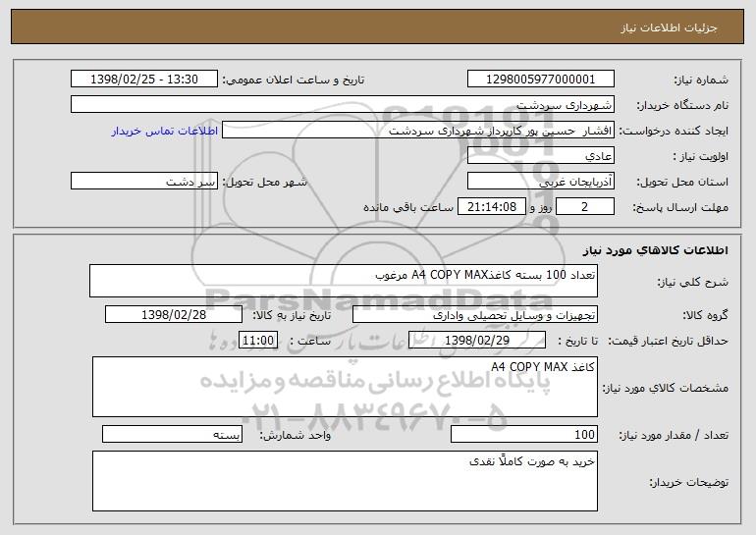Click the delivery province field آذربایجان غربی
756x535 pixels.
click(x=540, y=182)
